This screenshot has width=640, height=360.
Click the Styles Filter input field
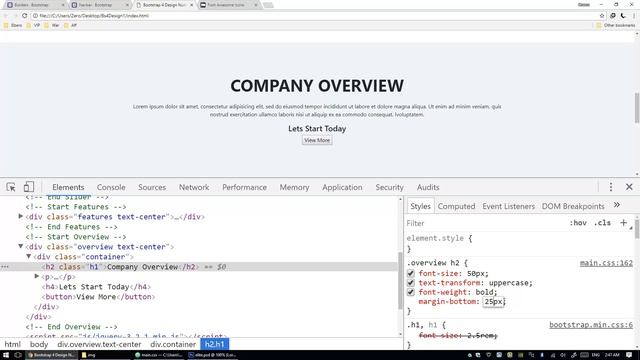pos(486,223)
